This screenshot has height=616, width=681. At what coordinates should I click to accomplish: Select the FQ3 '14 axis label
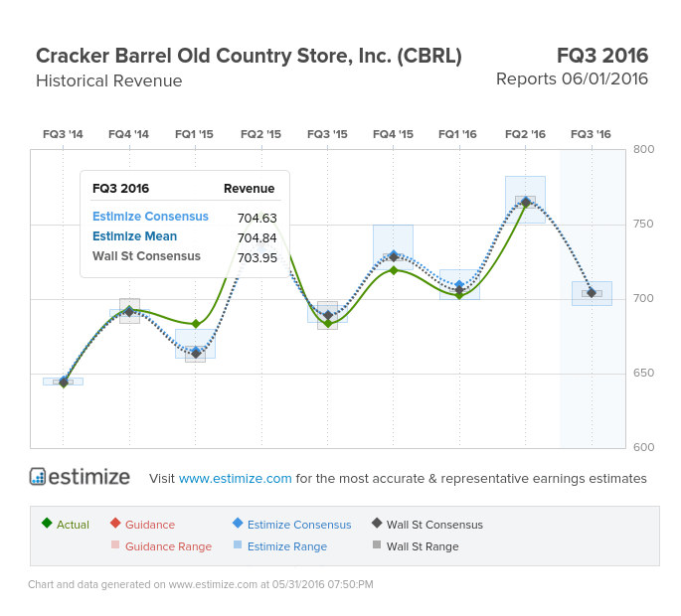(63, 134)
